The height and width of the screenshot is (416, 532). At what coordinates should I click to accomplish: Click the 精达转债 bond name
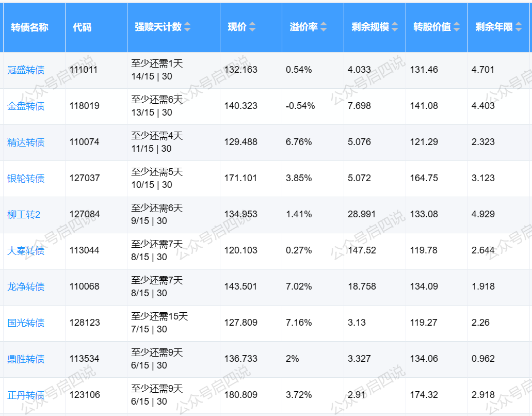click(x=26, y=142)
